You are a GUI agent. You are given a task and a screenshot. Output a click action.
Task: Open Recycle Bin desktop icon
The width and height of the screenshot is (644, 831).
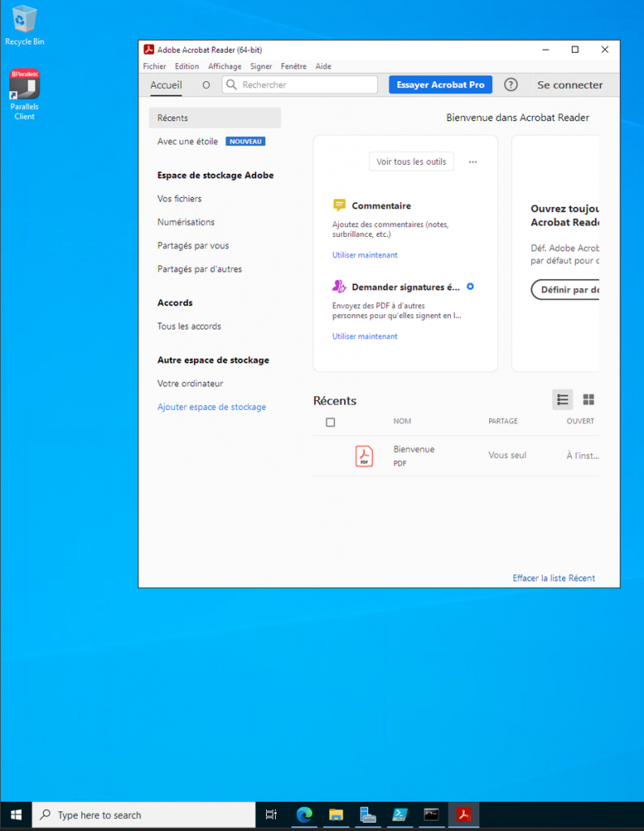pyautogui.click(x=24, y=25)
